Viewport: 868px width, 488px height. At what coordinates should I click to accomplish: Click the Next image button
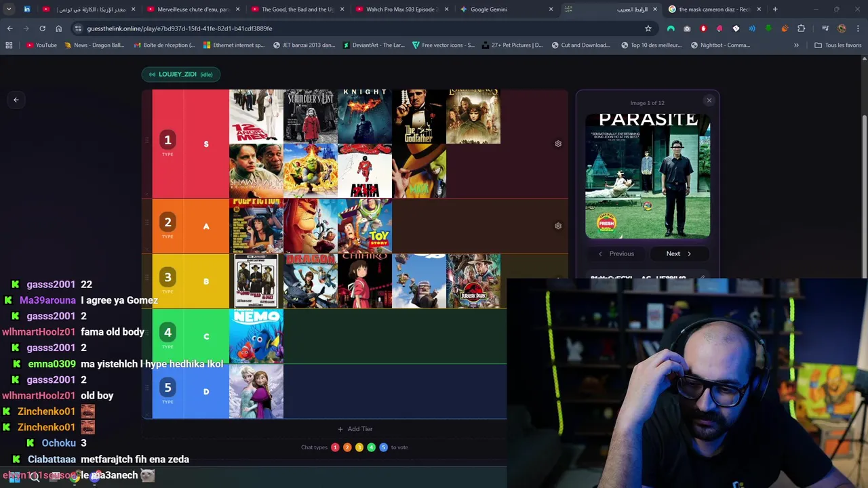(x=679, y=253)
